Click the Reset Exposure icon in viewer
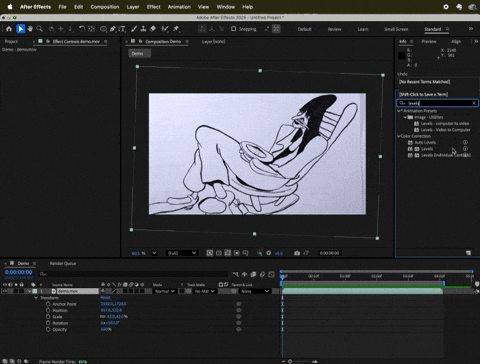 coord(269,253)
